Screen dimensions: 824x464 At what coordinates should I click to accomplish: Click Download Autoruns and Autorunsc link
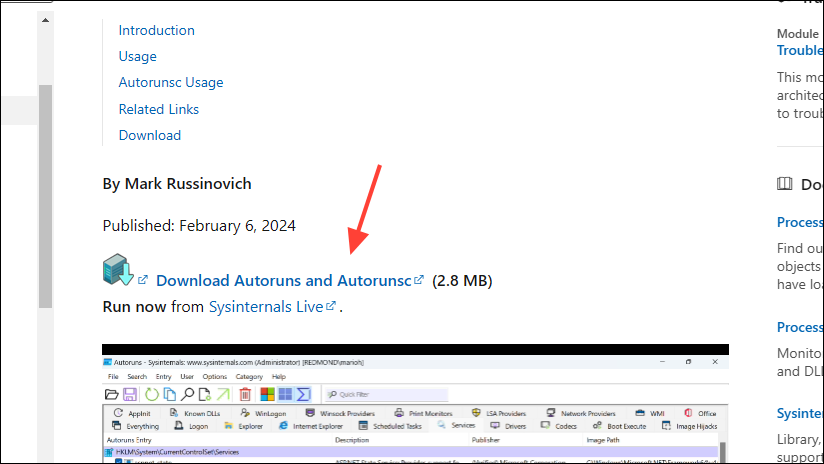coord(284,281)
